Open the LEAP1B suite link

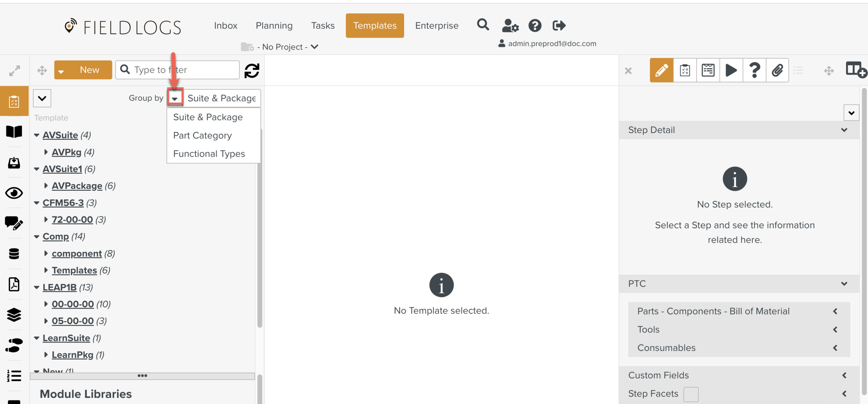coord(59,287)
